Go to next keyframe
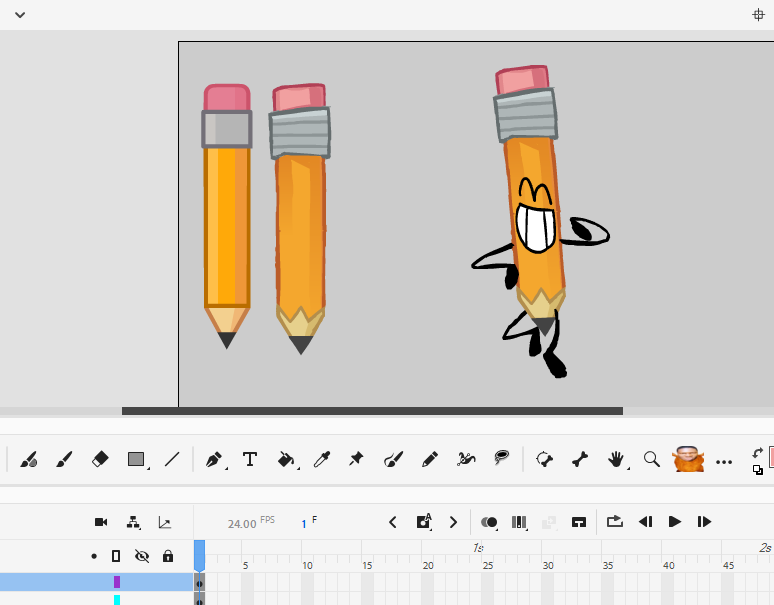Viewport: 774px width, 605px height. [x=453, y=522]
